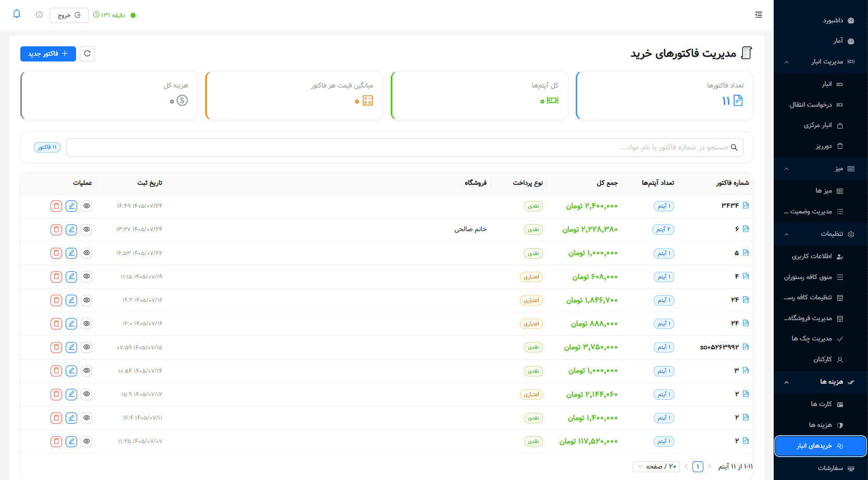Refresh the invoice list with reload icon
868x480 pixels.
coord(87,54)
